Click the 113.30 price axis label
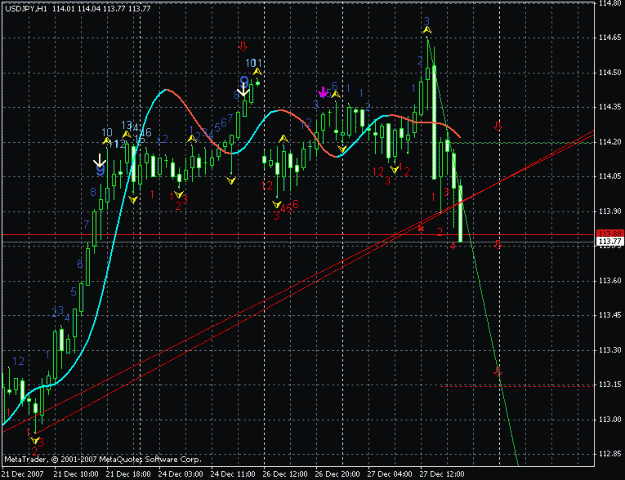The height and width of the screenshot is (480, 625). 610,350
